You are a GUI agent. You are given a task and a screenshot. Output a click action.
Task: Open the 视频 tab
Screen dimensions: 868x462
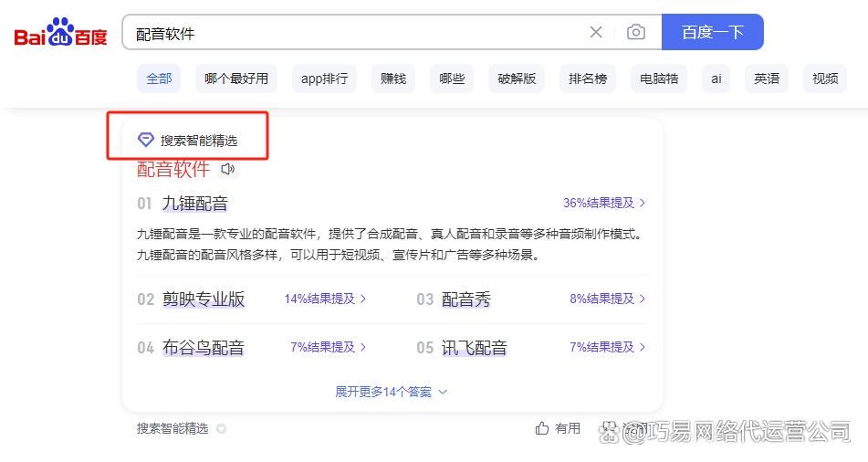(x=825, y=79)
